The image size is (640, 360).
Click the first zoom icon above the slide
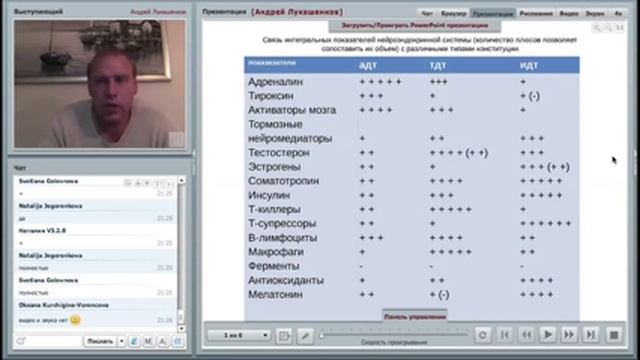tap(597, 28)
